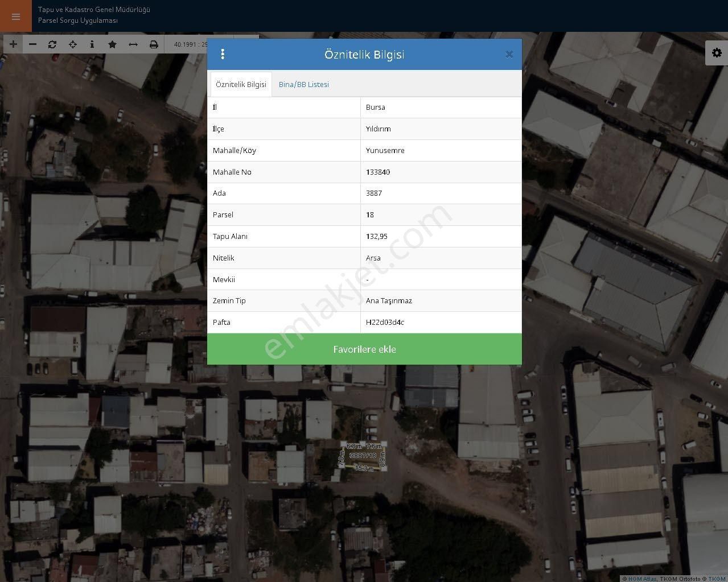Switch to the Bina/BB Listesi tab
The width and height of the screenshot is (728, 582).
(303, 85)
